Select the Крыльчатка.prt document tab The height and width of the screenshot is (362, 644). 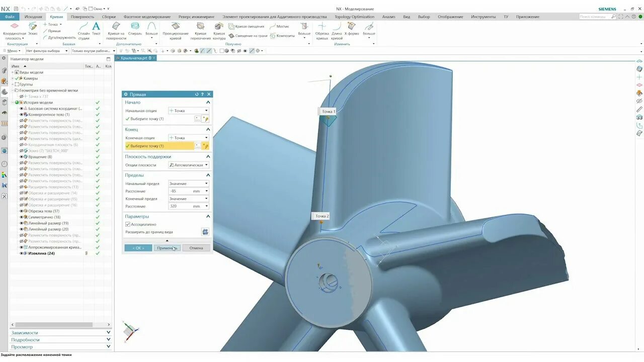tap(136, 58)
